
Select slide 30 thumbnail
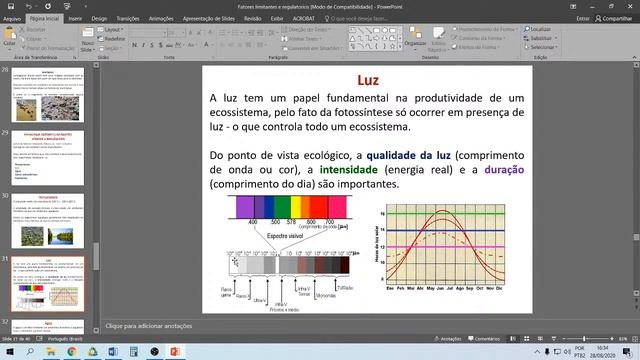(48, 221)
